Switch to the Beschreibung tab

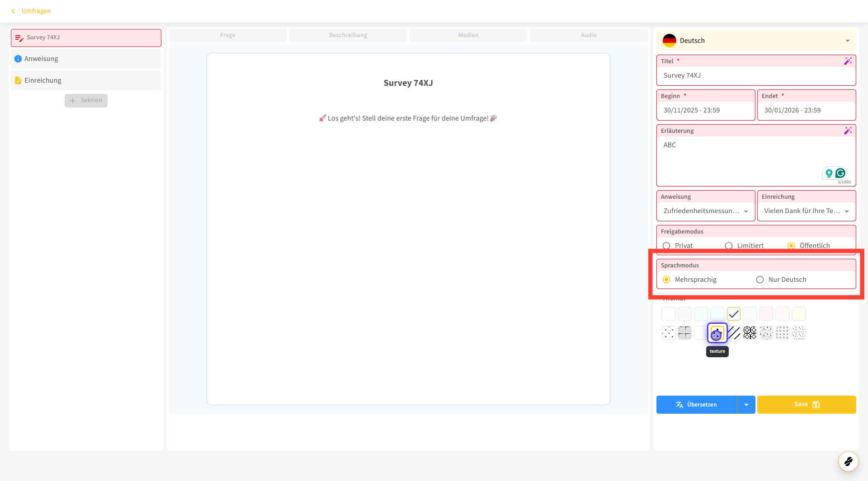point(348,35)
